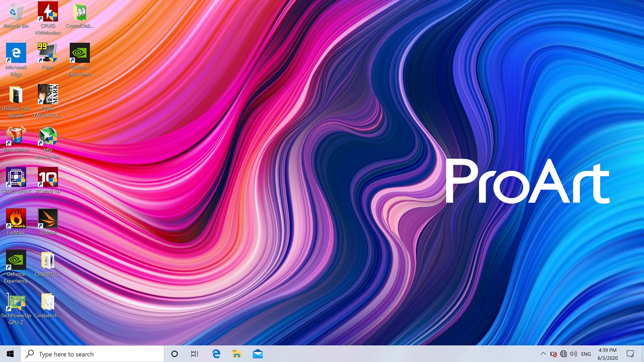The width and height of the screenshot is (644, 362).
Task: Select the MSI Afterburner icon
Action: [x=48, y=143]
